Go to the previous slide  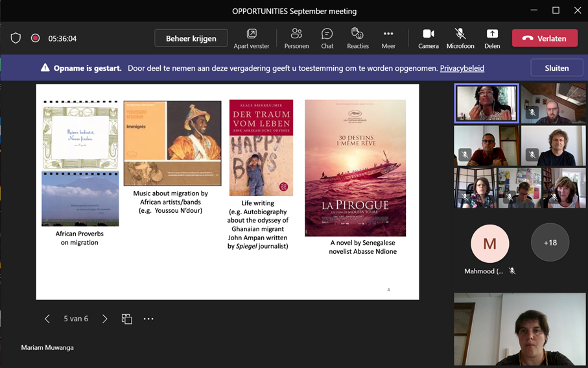(x=47, y=319)
